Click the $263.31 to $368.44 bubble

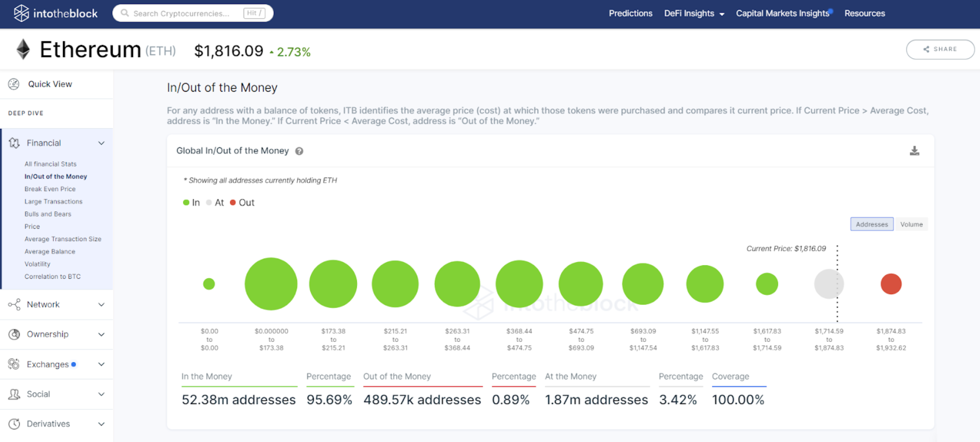tap(457, 284)
